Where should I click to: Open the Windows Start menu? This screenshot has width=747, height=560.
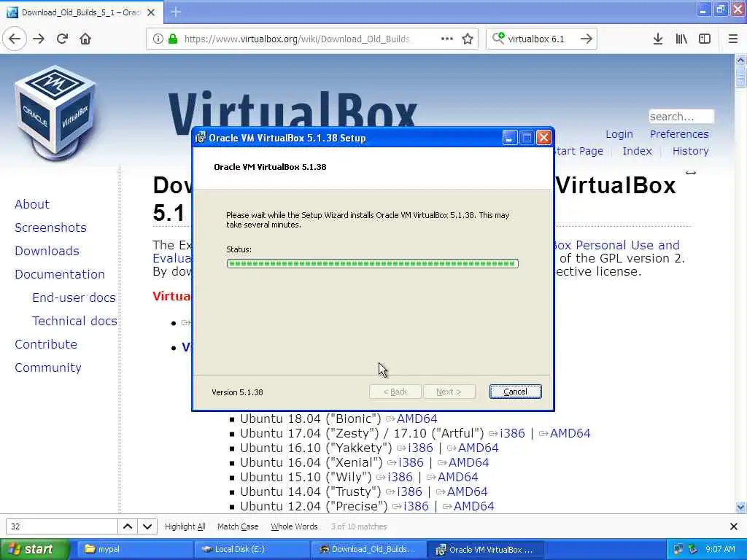pos(34,549)
